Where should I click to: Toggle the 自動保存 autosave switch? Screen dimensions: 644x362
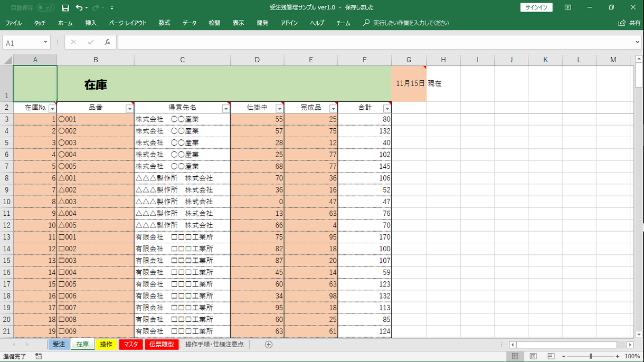click(x=45, y=8)
